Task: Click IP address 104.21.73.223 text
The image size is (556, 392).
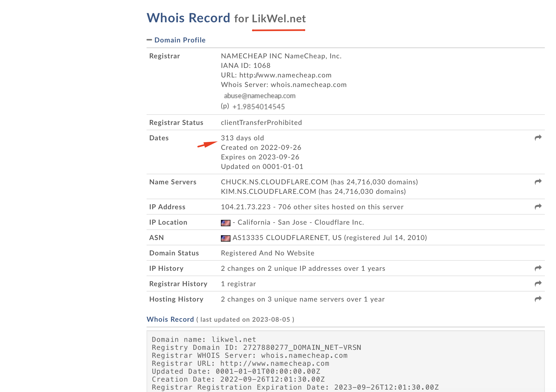Action: pyautogui.click(x=246, y=207)
